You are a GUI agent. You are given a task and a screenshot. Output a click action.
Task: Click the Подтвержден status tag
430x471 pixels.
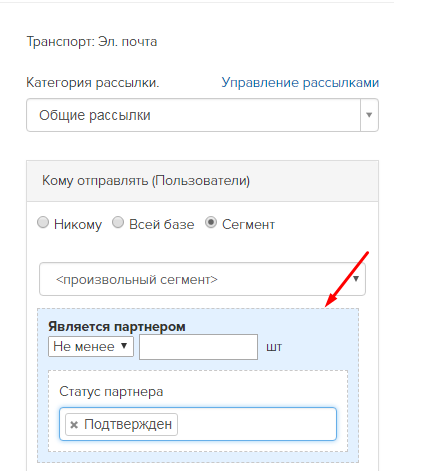(x=121, y=424)
